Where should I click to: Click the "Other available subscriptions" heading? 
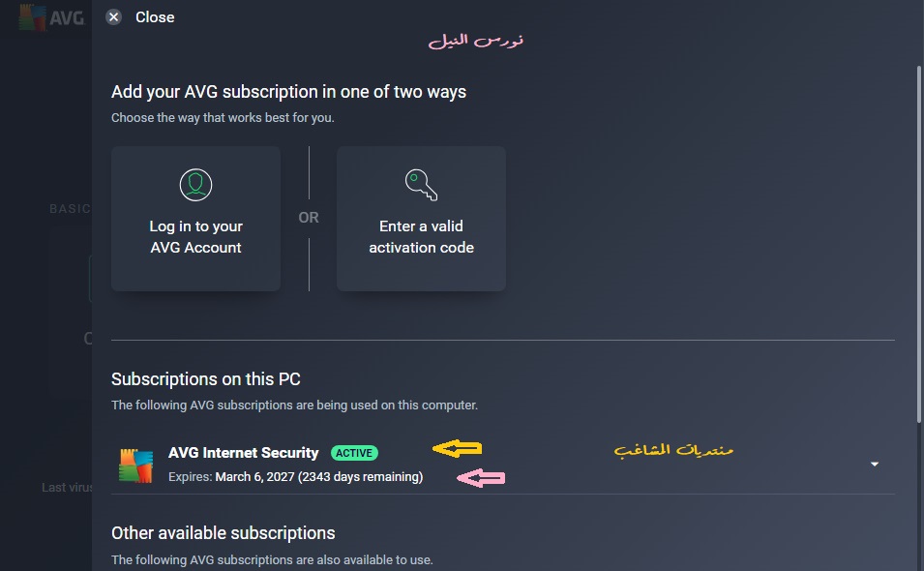tap(224, 533)
